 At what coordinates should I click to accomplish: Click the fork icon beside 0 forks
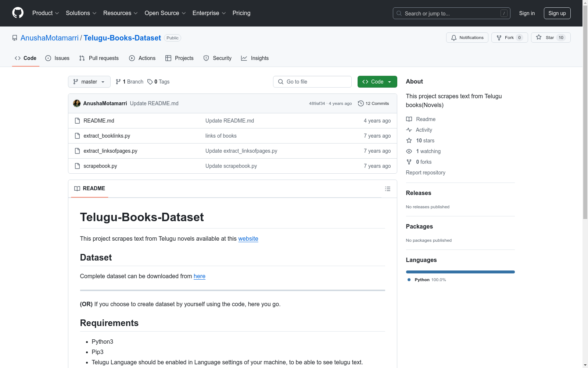coord(409,162)
